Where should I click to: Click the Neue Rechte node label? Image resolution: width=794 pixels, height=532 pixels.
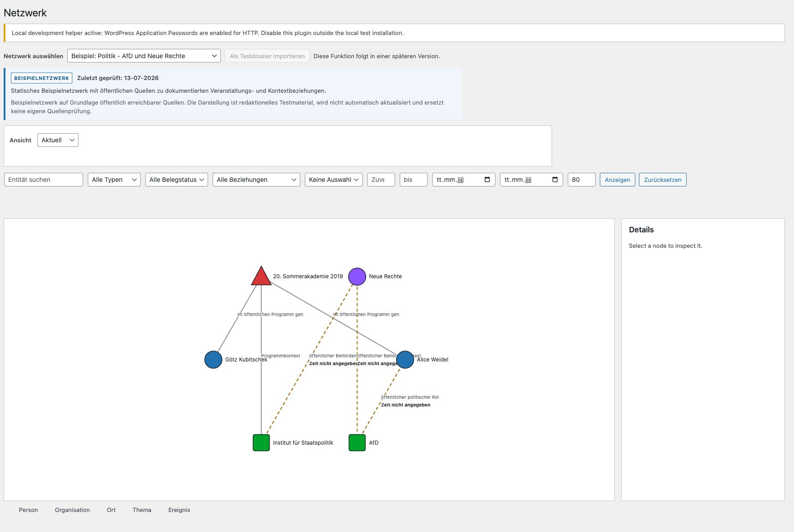pyautogui.click(x=385, y=276)
